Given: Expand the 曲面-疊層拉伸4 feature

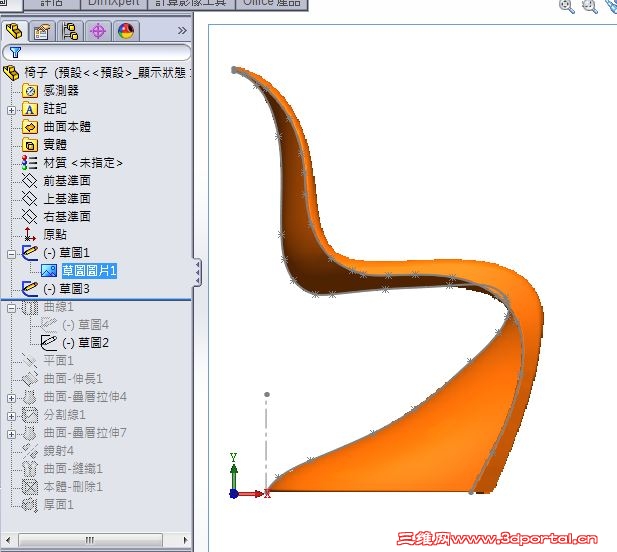Looking at the screenshot, I should [x=11, y=398].
